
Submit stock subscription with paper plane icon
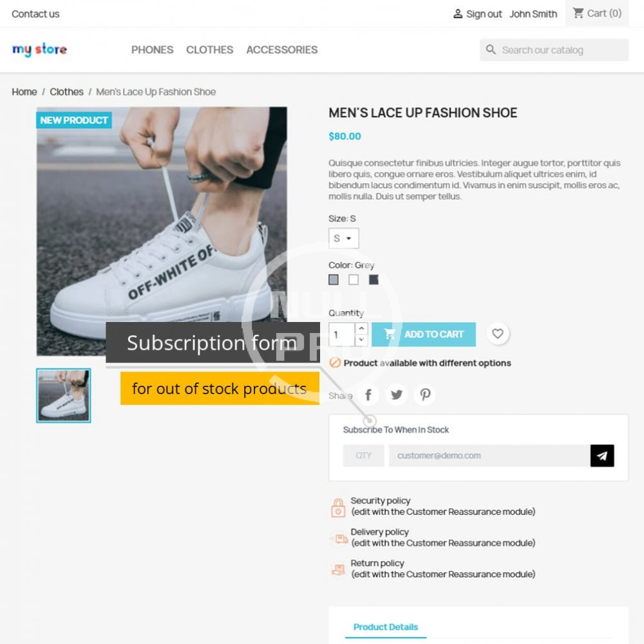click(602, 455)
